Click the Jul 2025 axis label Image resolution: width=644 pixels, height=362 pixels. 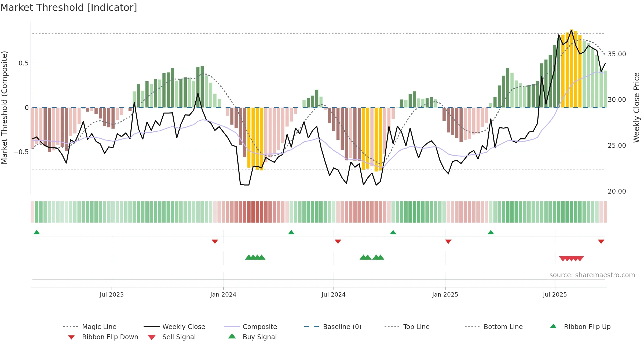click(555, 294)
